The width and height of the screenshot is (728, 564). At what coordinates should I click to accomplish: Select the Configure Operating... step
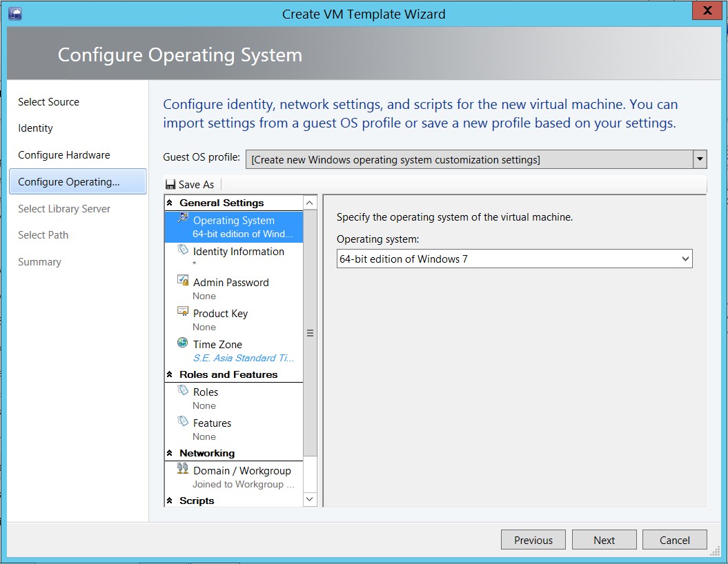click(77, 181)
